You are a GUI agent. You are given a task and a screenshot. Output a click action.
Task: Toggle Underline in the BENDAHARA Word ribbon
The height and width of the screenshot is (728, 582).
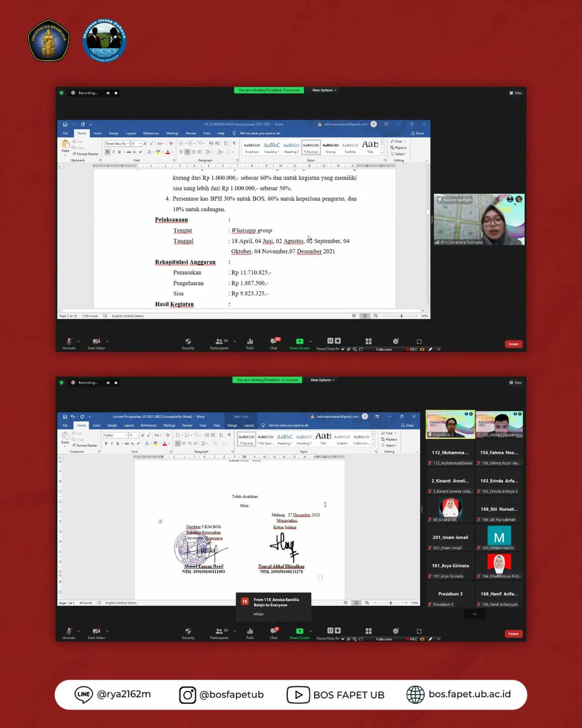(x=119, y=152)
